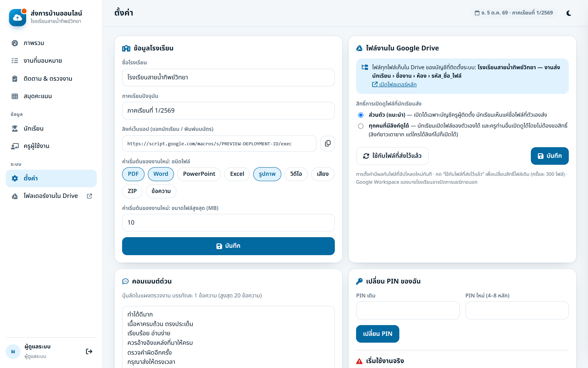The height and width of the screenshot is (368, 588).
Task: Select ทุกคนที่มีลิงก์ดูได้ radio option
Action: (x=361, y=126)
